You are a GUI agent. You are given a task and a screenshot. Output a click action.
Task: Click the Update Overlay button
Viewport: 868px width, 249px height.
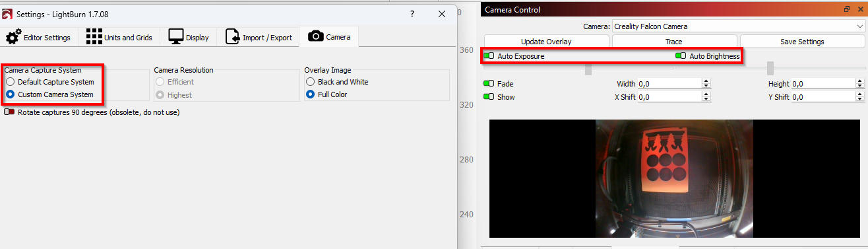tap(546, 42)
